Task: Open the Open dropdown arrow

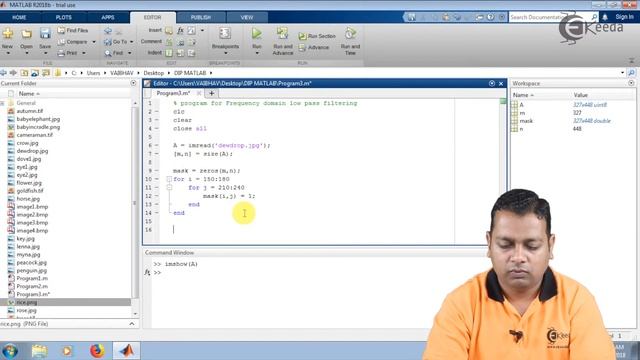Action: [x=27, y=53]
